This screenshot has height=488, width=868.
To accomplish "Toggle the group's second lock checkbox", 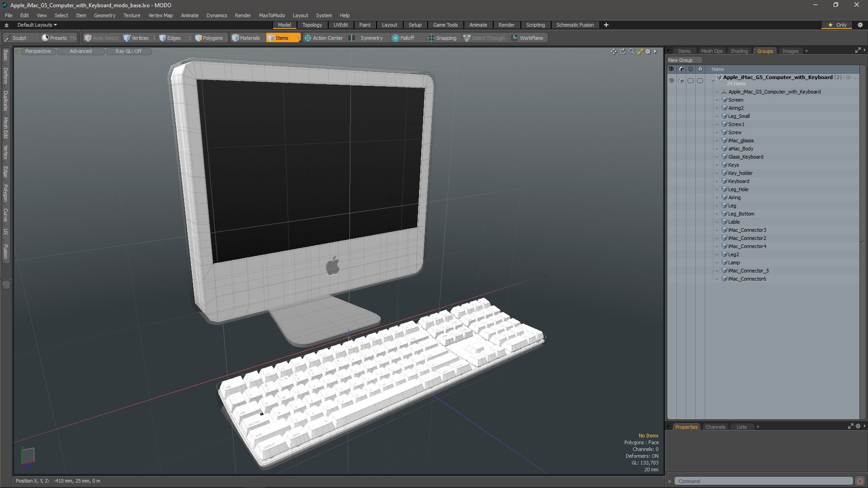I will click(x=700, y=80).
